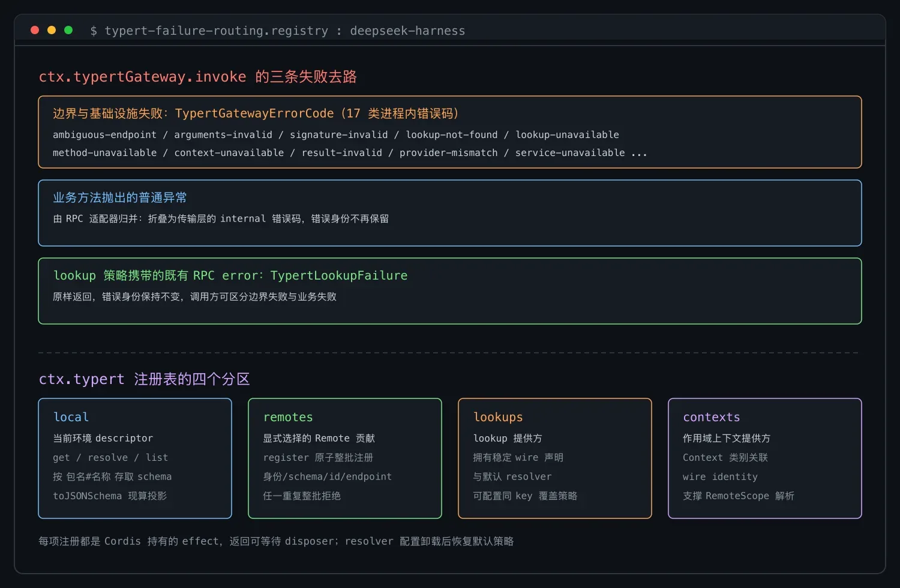Image resolution: width=900 pixels, height=588 pixels.
Task: Click 'get / resolve / list' line
Action: click(110, 458)
